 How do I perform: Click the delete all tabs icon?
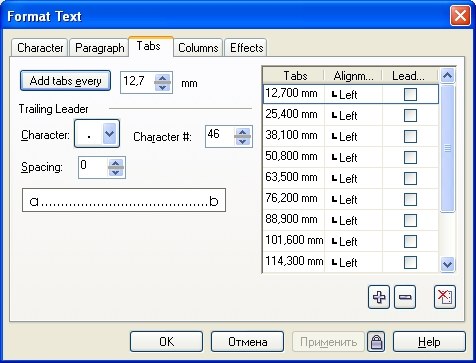445,297
